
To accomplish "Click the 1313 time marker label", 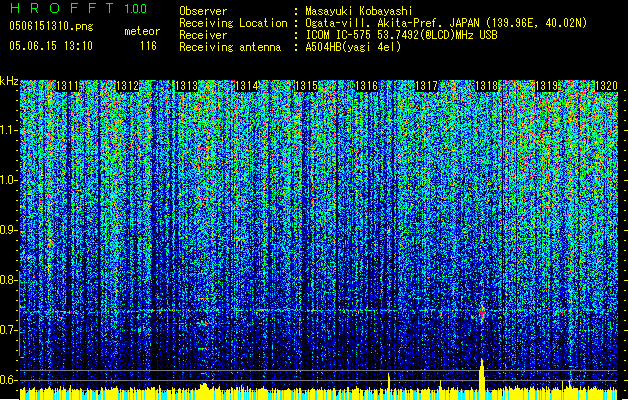I will coord(187,86).
